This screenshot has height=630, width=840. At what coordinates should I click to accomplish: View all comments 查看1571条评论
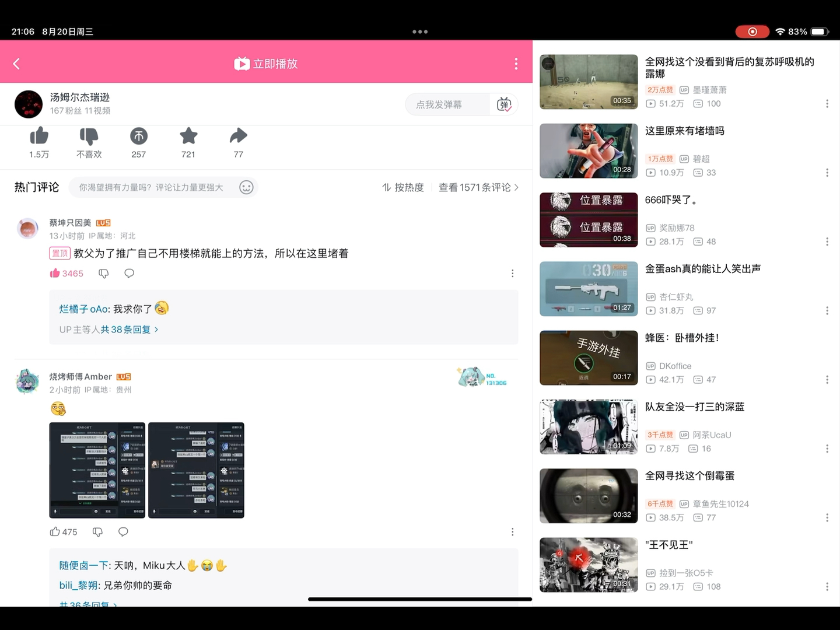pos(478,187)
